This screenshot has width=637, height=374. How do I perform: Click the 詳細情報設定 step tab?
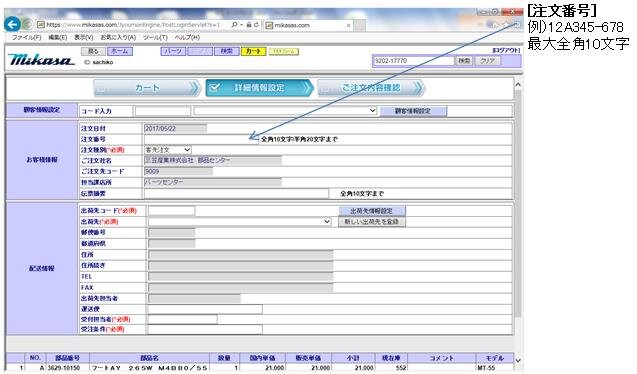pos(260,88)
